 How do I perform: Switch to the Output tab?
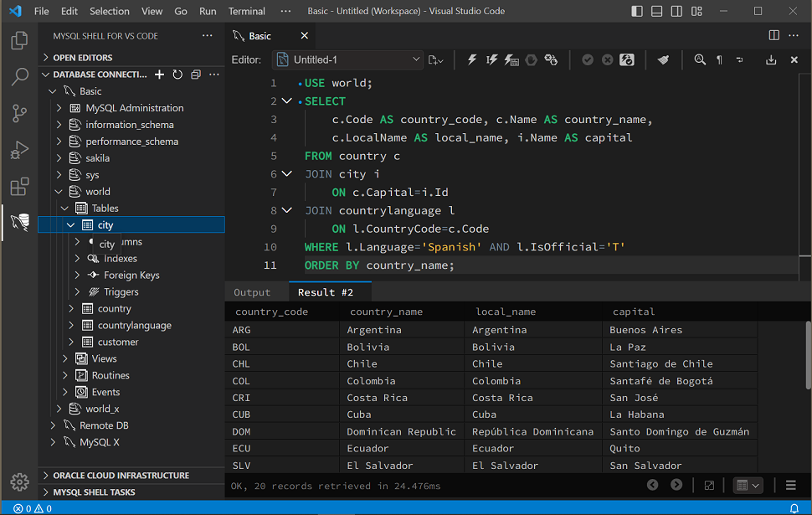[252, 292]
